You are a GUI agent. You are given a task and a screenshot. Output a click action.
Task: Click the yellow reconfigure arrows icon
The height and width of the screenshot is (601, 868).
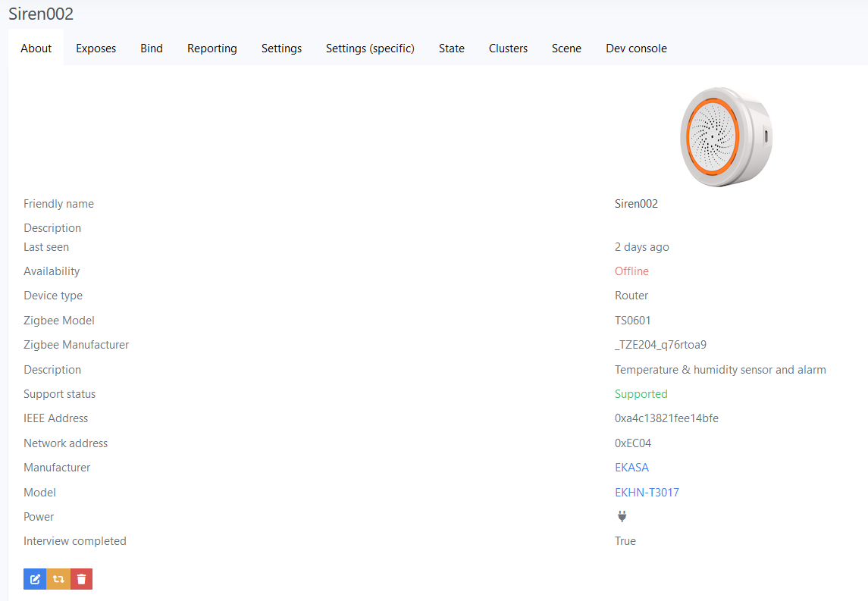[x=58, y=578]
